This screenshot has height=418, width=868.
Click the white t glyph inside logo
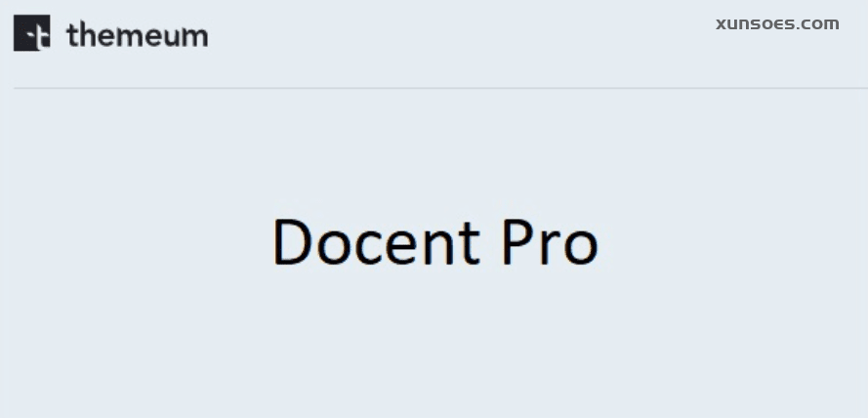(x=37, y=37)
